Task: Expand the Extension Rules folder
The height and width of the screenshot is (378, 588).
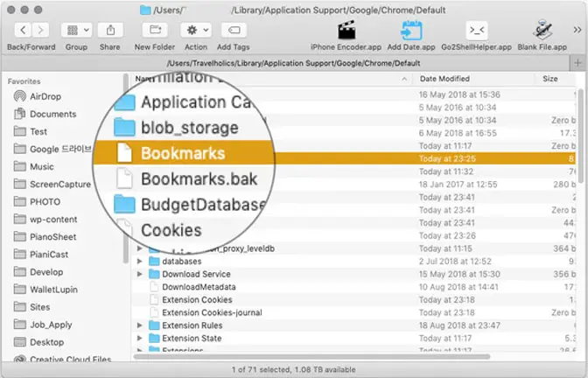Action: point(139,325)
